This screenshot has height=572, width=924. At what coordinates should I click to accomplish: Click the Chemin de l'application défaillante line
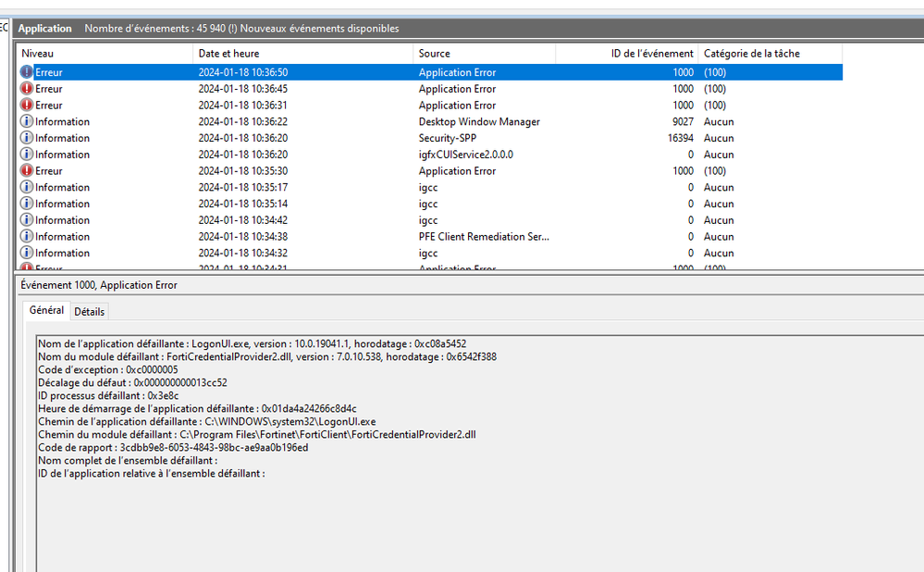[x=207, y=422]
